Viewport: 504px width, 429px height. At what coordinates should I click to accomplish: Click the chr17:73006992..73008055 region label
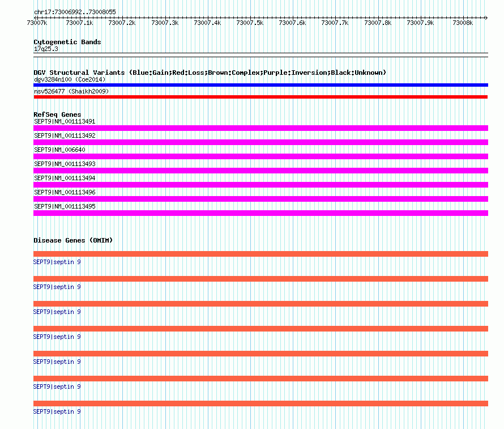coord(75,12)
